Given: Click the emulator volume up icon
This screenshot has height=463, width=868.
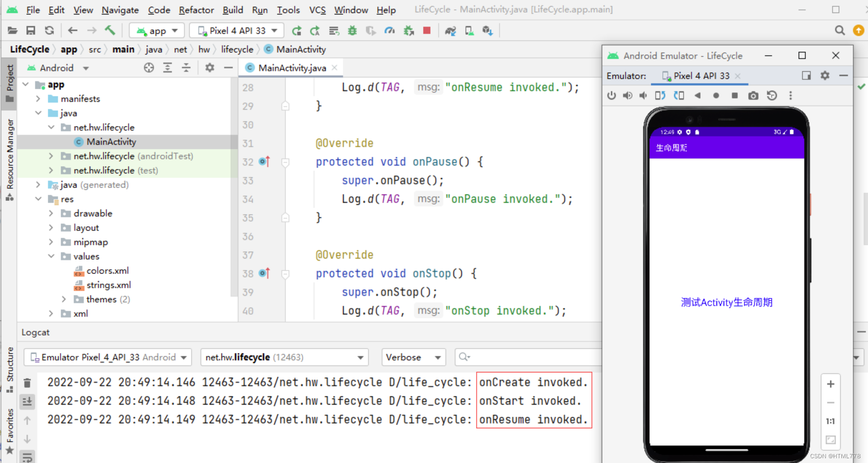Looking at the screenshot, I should pyautogui.click(x=627, y=95).
